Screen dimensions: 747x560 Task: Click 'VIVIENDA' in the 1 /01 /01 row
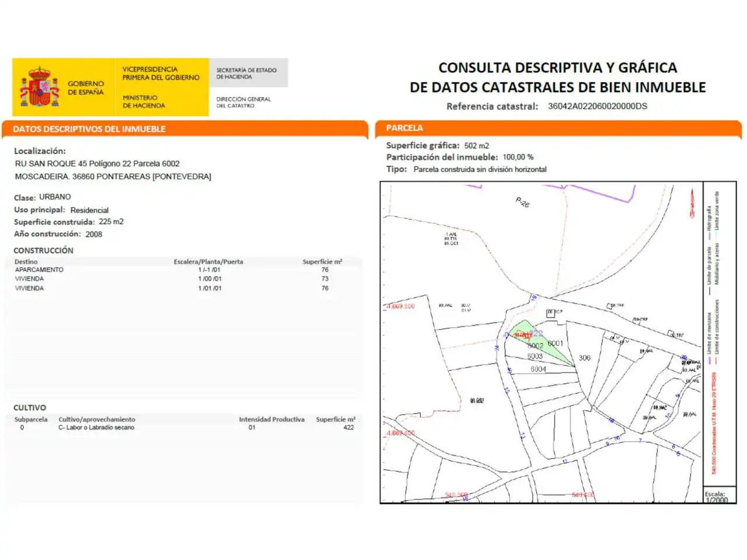tap(29, 288)
